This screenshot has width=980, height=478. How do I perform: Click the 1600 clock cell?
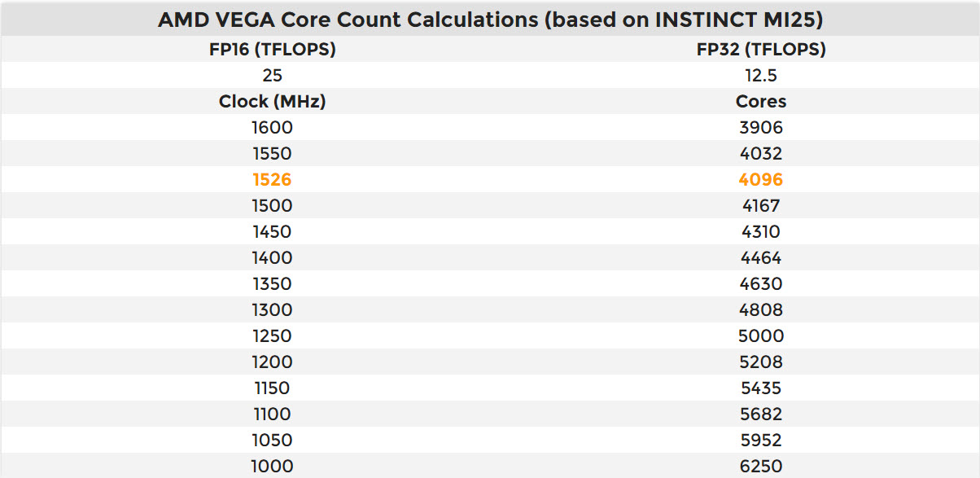272,128
